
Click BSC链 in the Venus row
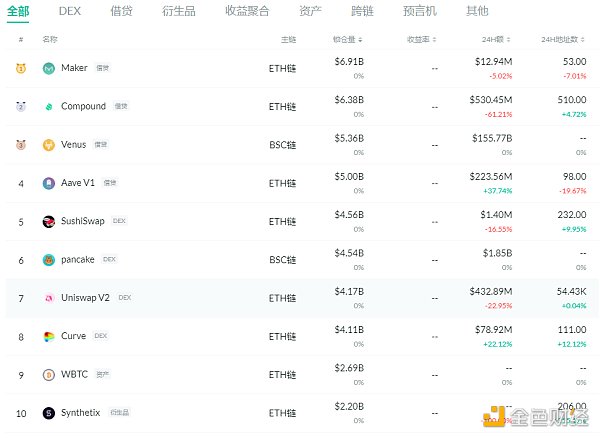[x=282, y=145]
